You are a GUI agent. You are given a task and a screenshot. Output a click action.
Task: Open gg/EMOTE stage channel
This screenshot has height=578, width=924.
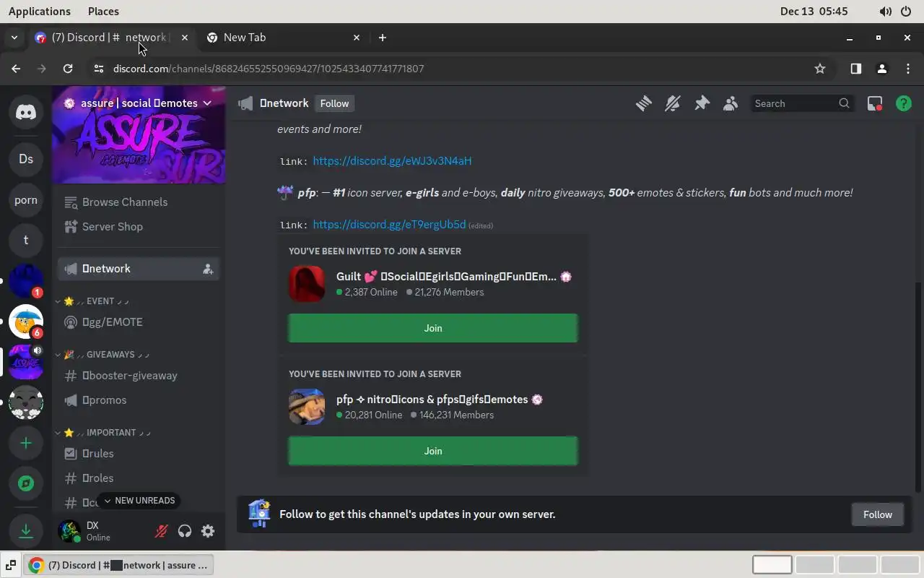point(139,322)
